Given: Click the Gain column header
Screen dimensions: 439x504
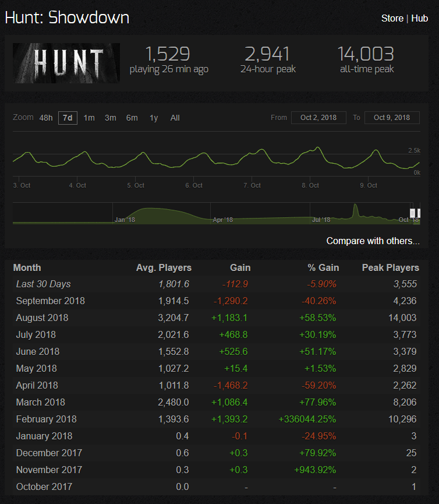Looking at the screenshot, I should [x=240, y=268].
